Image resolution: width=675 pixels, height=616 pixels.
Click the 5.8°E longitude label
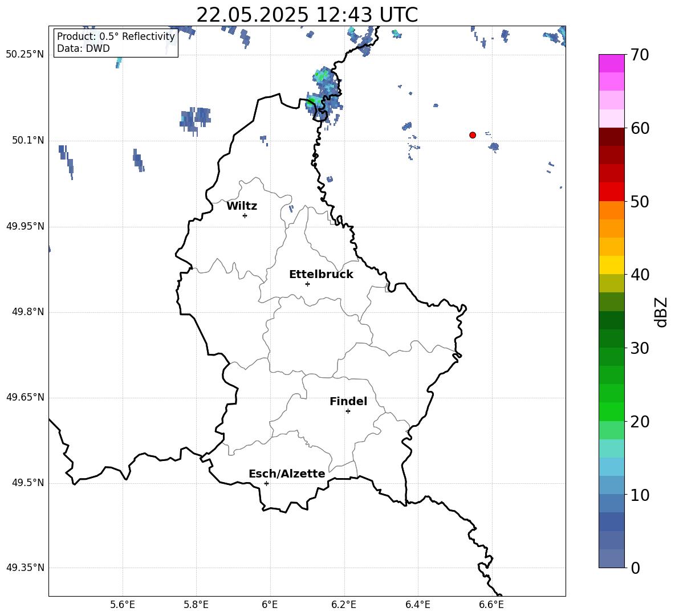point(196,605)
